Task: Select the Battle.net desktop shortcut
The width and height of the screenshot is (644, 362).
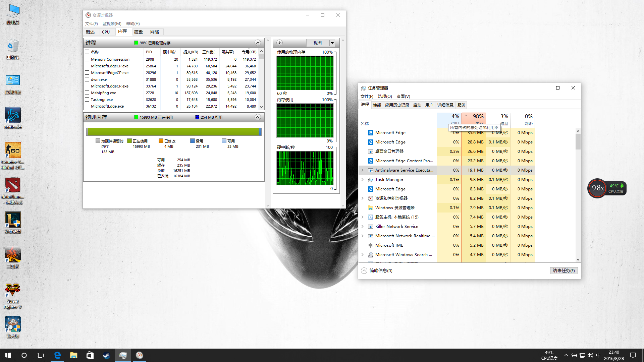Action: click(x=13, y=118)
